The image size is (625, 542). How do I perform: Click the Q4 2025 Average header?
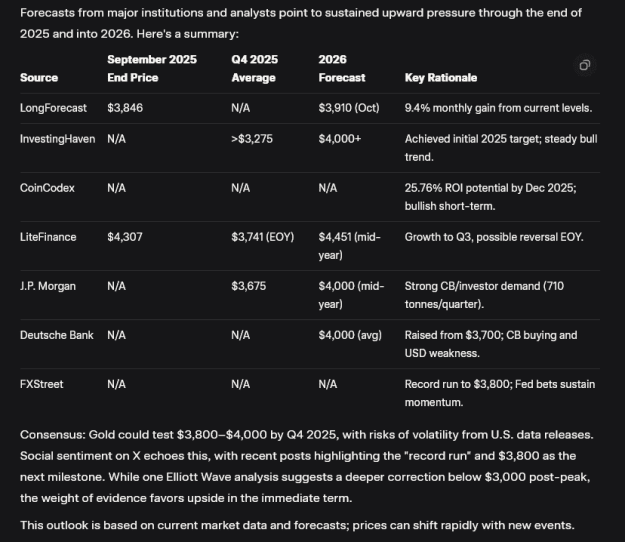255,69
